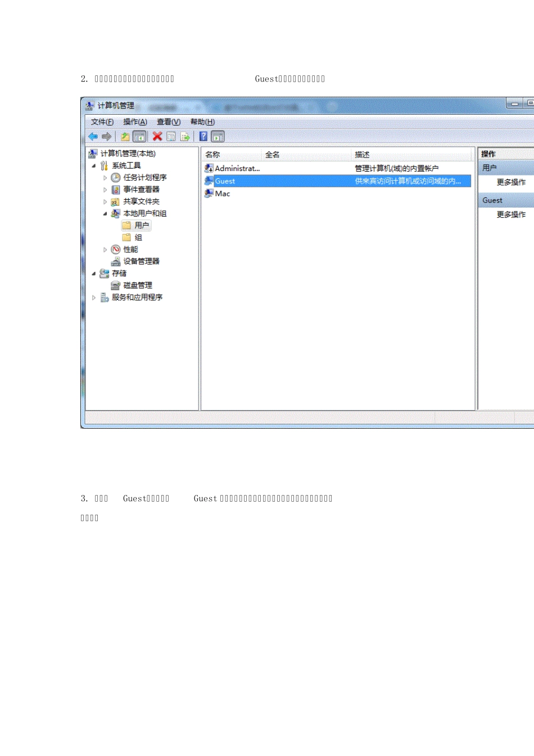The image size is (534, 756).
Task: Click the 系统工具 tools icon
Action: (x=105, y=165)
